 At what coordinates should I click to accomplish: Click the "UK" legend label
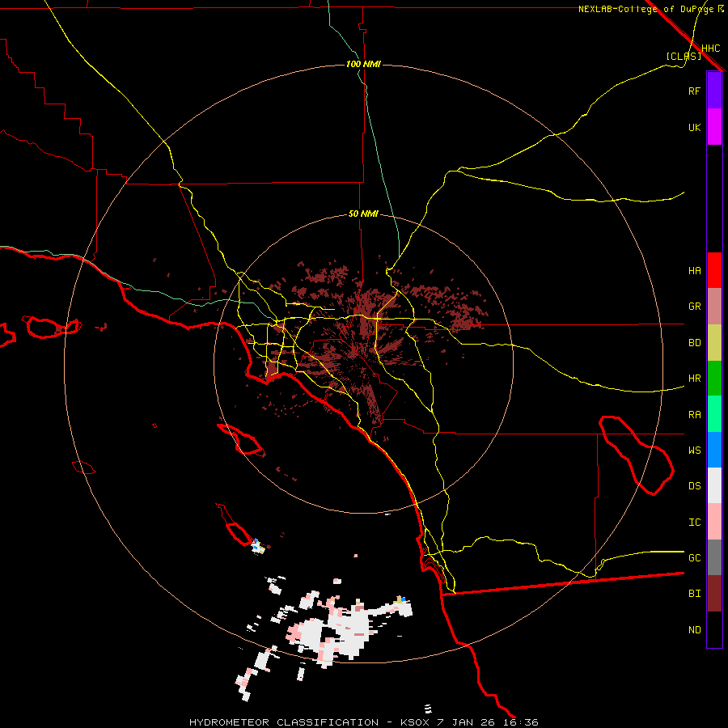pos(694,127)
